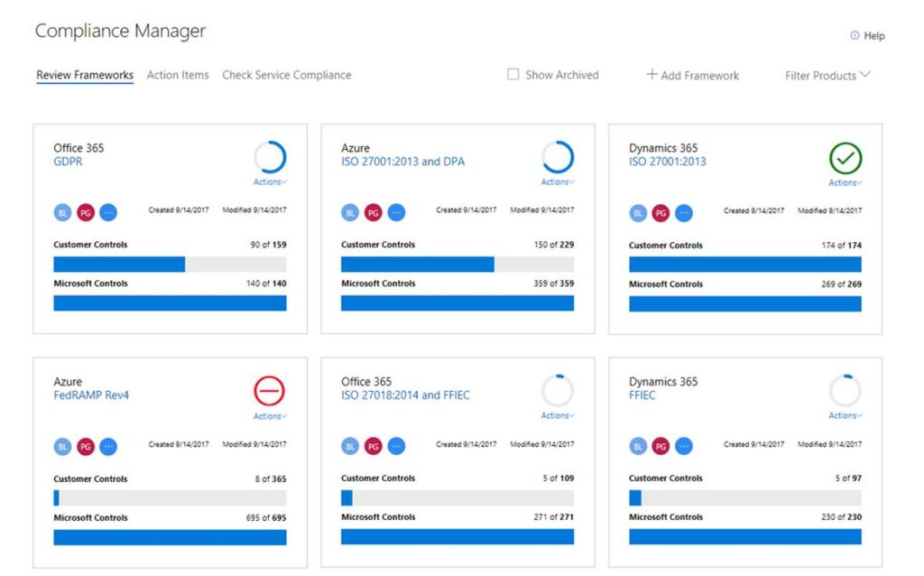Show more assignees on Dynamics 365 ISO 27001:2013 card
The height and width of the screenshot is (576, 924).
click(684, 213)
